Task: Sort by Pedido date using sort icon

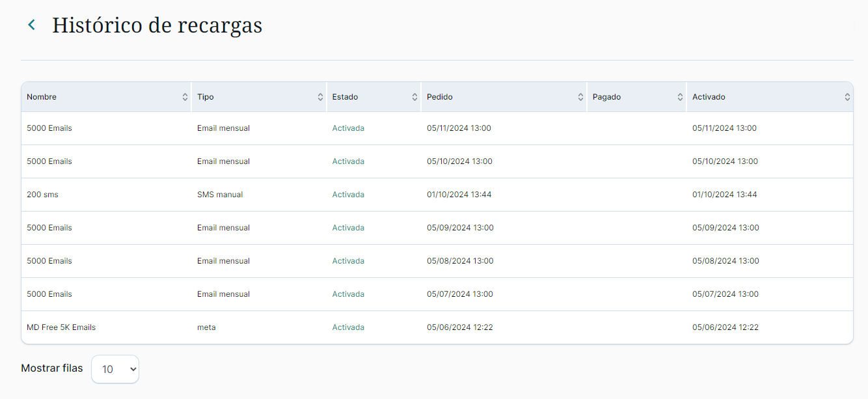Action: tap(580, 97)
